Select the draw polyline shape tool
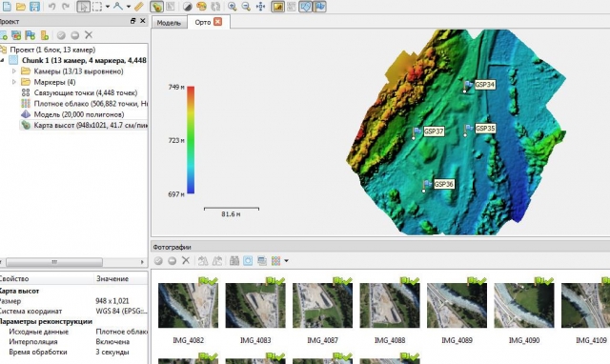 click(118, 7)
